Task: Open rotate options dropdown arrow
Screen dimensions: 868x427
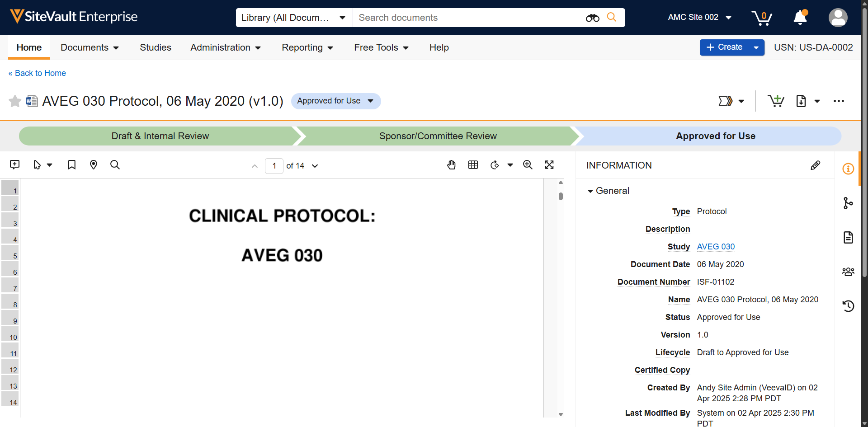Action: click(x=510, y=165)
